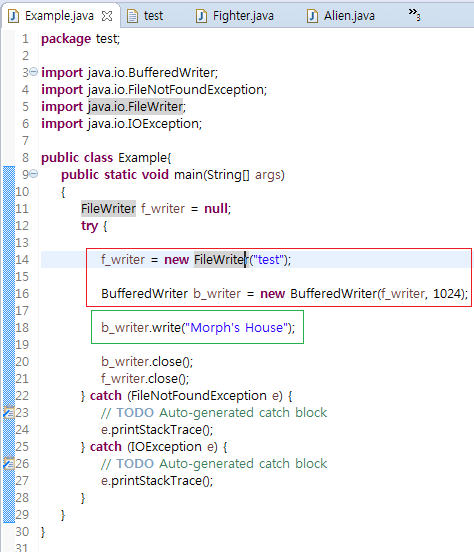Click the TODO task marker on line 23
The image size is (474, 552).
9,412
